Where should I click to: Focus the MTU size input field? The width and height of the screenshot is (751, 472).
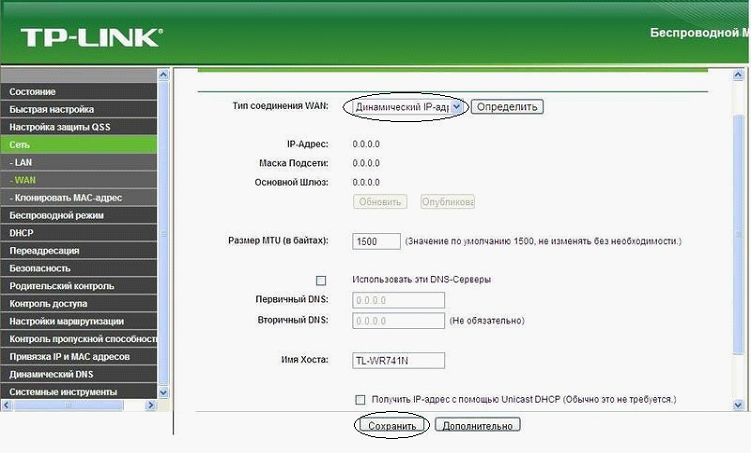click(x=376, y=242)
